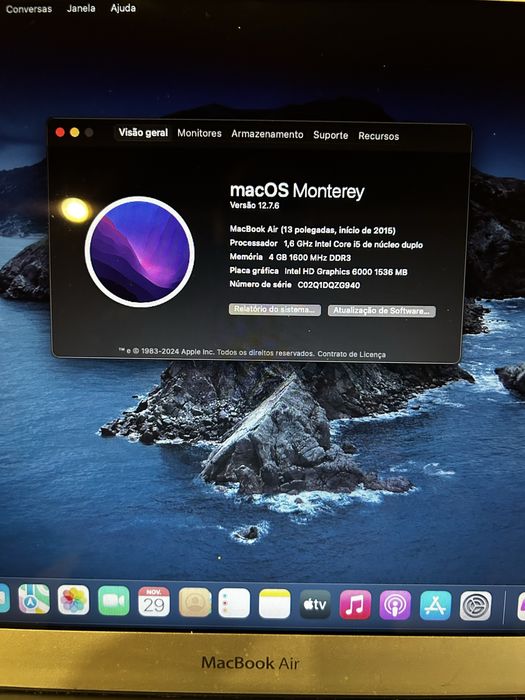Switch to Visão geral tab
This screenshot has width=525, height=700.
point(143,133)
